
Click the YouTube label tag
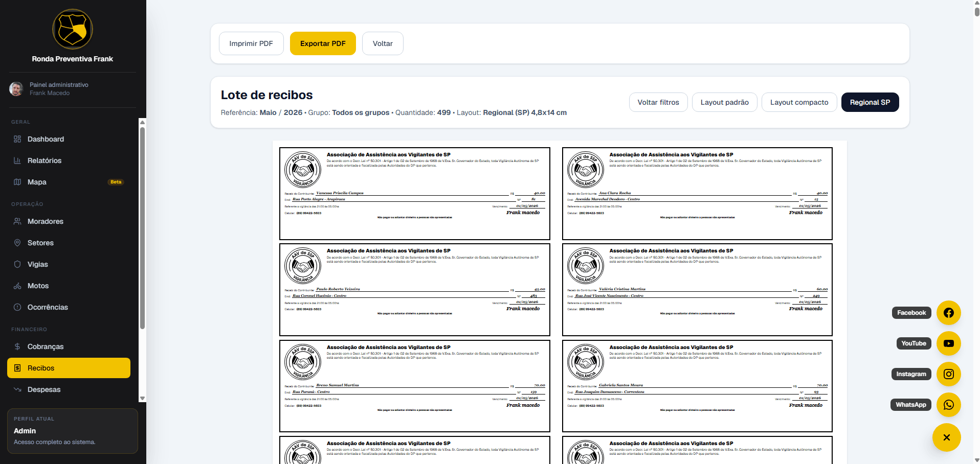coord(914,343)
